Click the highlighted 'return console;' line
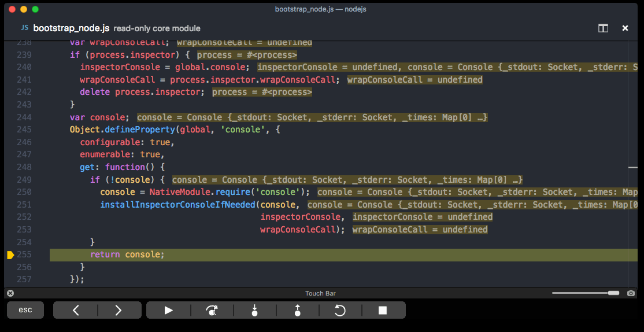Viewport: 644px width, 332px height. pyautogui.click(x=127, y=255)
